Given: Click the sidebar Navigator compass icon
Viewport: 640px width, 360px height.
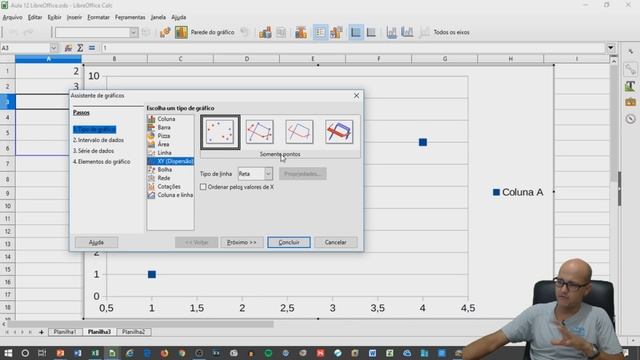Looking at the screenshot, I should [631, 119].
